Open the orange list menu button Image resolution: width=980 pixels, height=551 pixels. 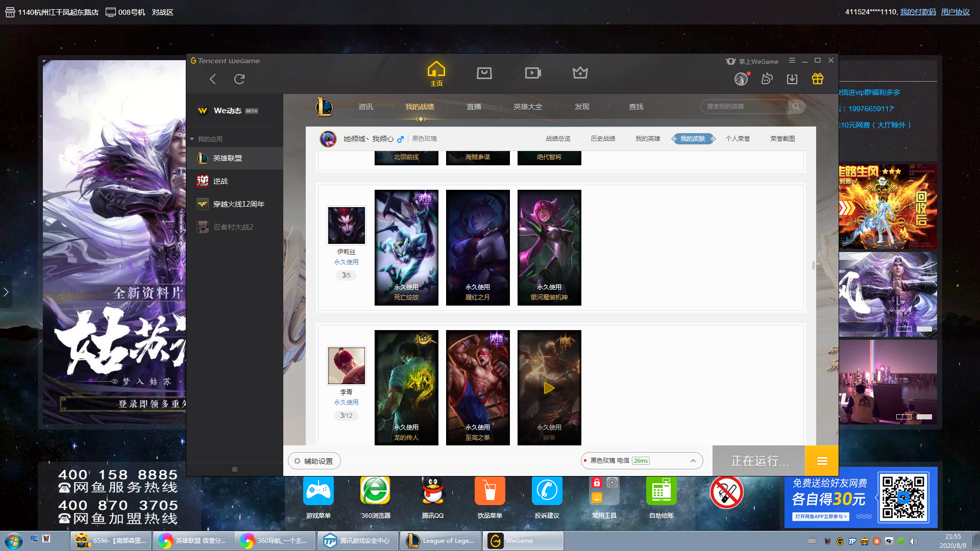tap(822, 461)
